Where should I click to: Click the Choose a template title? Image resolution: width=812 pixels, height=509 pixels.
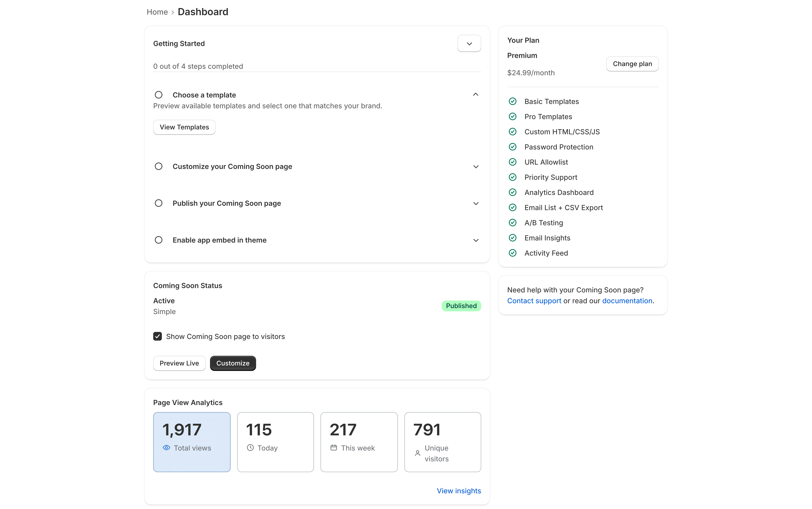pos(204,95)
